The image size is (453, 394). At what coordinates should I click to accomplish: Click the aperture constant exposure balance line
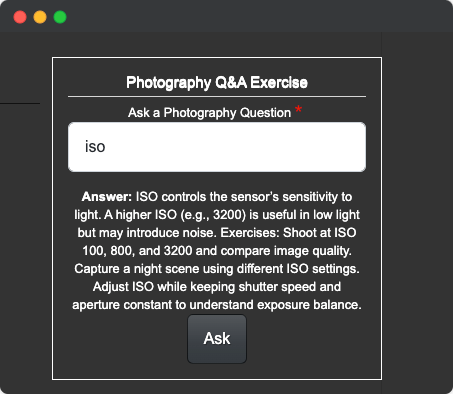(x=217, y=305)
